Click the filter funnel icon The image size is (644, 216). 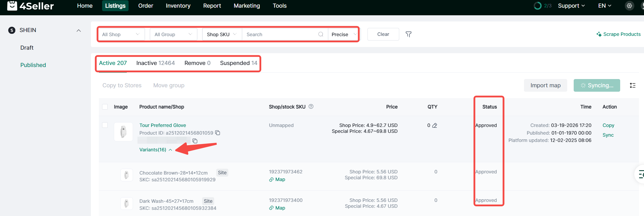(x=408, y=34)
